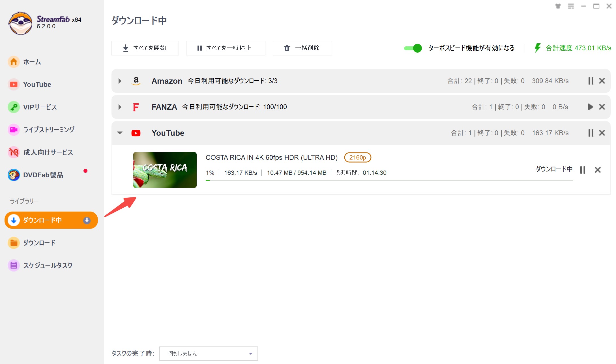Remove the FANZA download group
The image size is (616, 364).
[602, 107]
